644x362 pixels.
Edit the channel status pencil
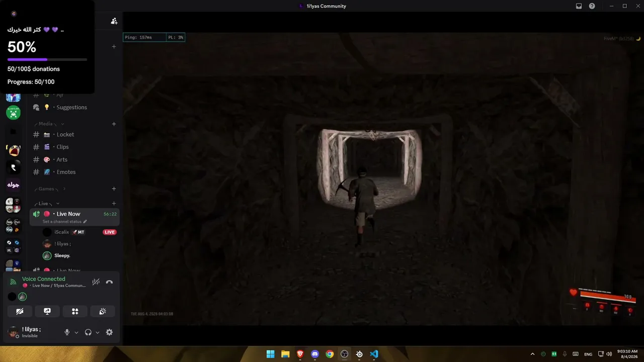(85, 221)
